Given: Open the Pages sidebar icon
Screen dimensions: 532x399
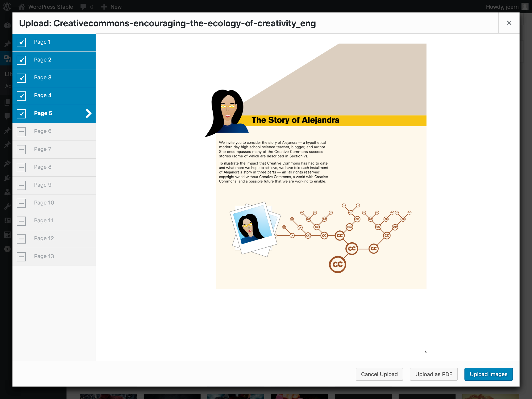Looking at the screenshot, I should click(7, 102).
